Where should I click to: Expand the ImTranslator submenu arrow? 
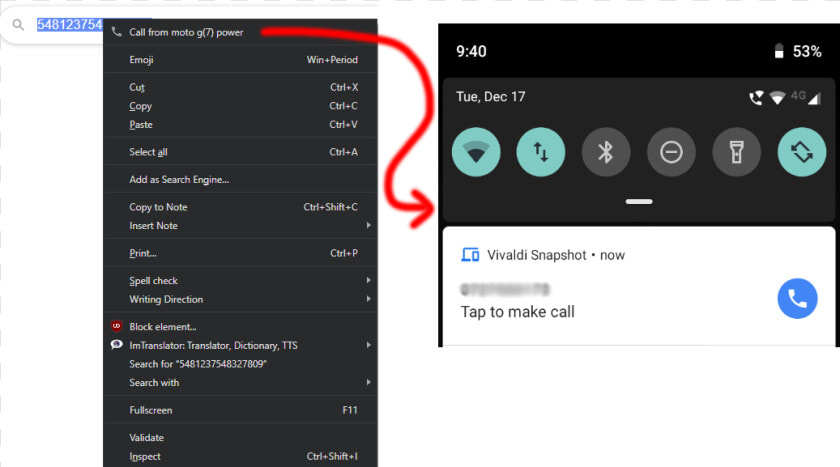point(369,345)
